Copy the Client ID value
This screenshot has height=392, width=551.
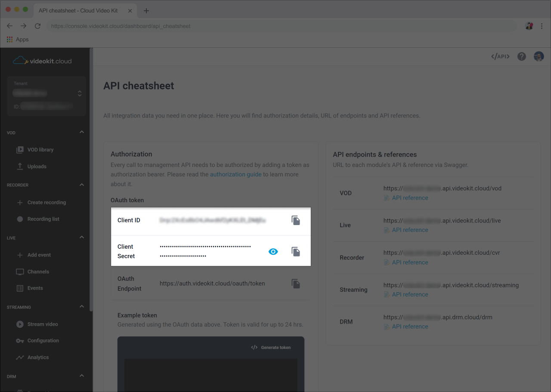296,220
